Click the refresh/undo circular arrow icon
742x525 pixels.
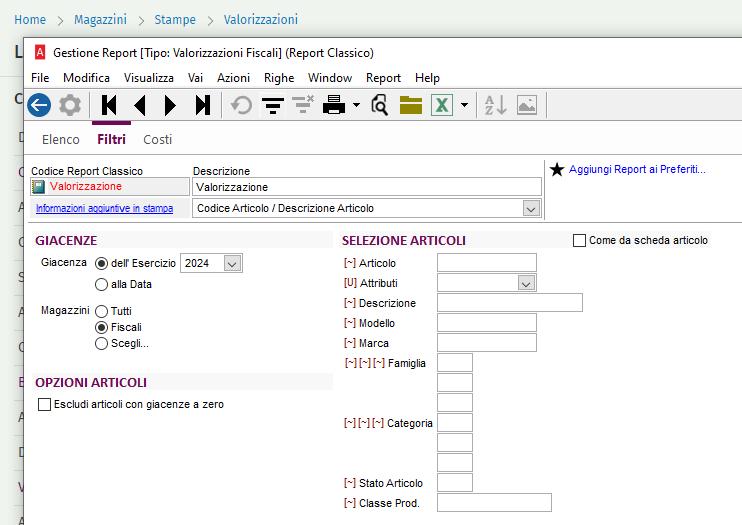tap(241, 105)
